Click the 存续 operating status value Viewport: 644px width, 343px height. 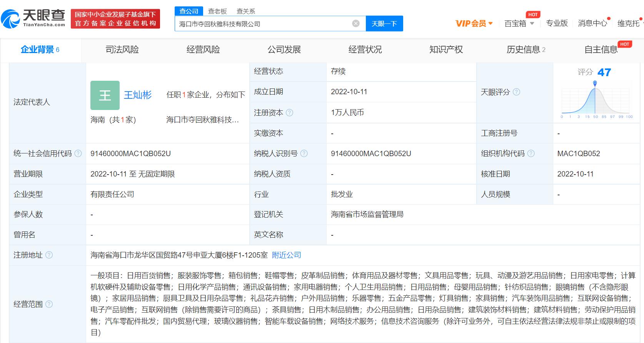(x=338, y=72)
